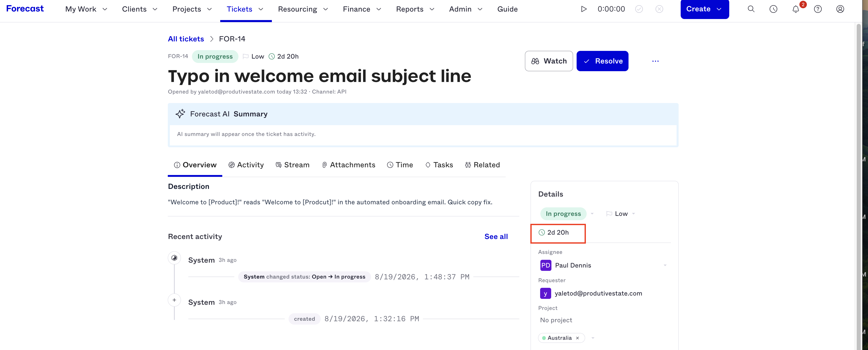Open the user profile icon

pos(840,9)
